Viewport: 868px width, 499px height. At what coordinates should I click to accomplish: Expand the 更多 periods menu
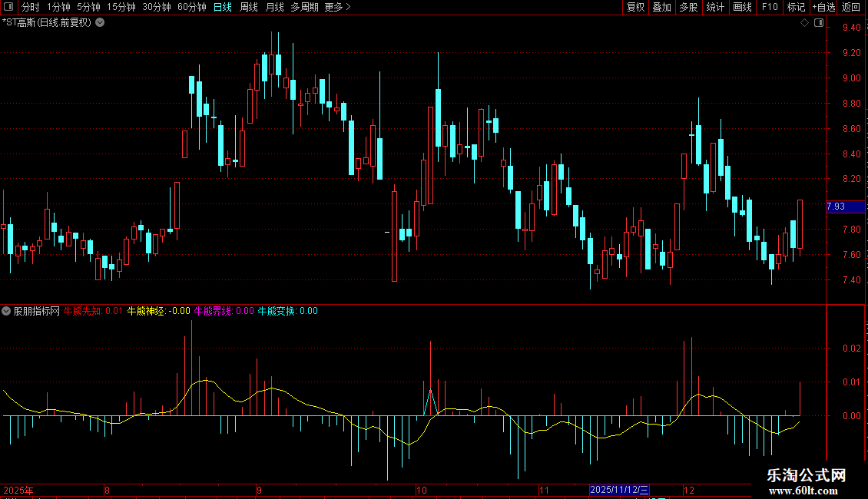[x=337, y=7]
